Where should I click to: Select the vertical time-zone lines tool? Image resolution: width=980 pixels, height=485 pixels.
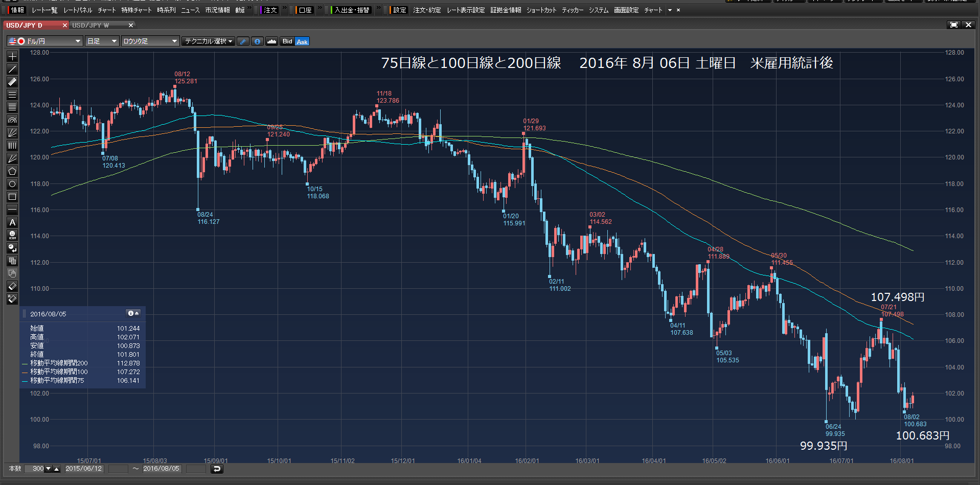[12, 146]
